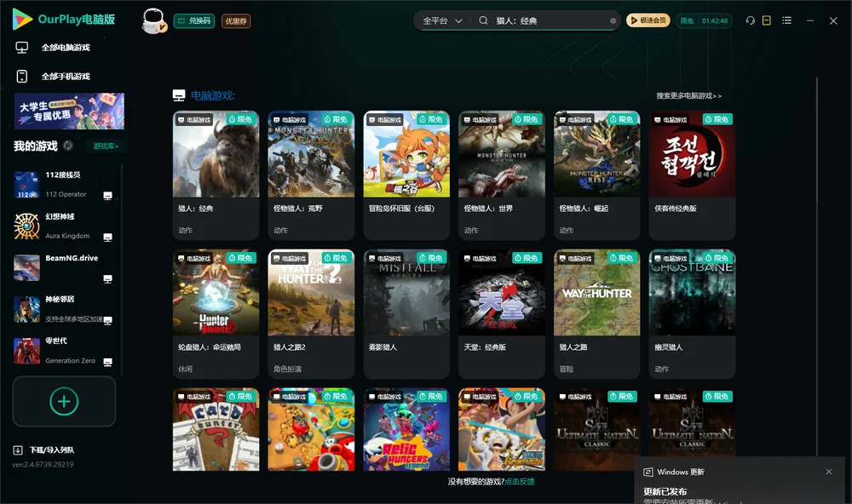The height and width of the screenshot is (504, 852).
Task: Open the 怪物猎人: 世界 game card
Action: pyautogui.click(x=502, y=175)
